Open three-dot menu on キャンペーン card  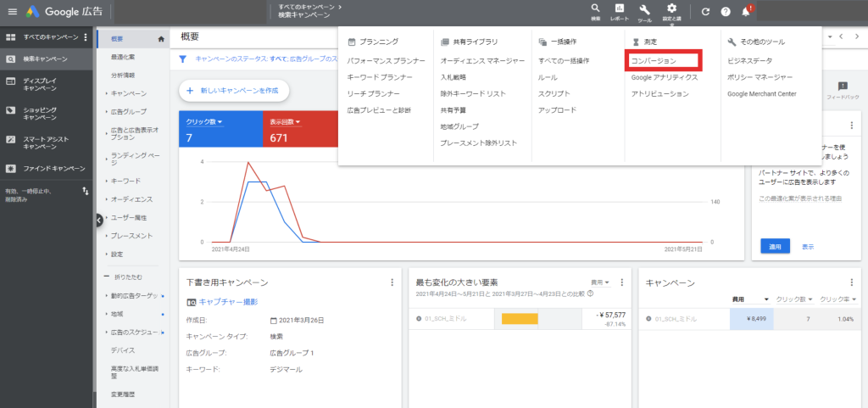[x=852, y=282]
